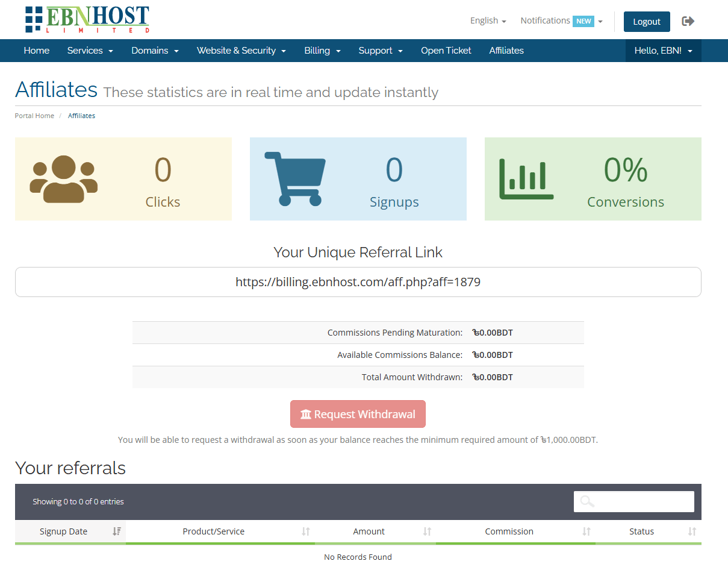
Task: Follow the Portal Home breadcrumb link
Action: point(34,116)
